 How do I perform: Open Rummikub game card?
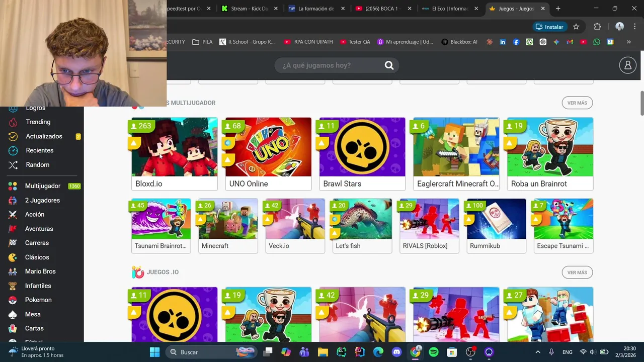coord(496,226)
